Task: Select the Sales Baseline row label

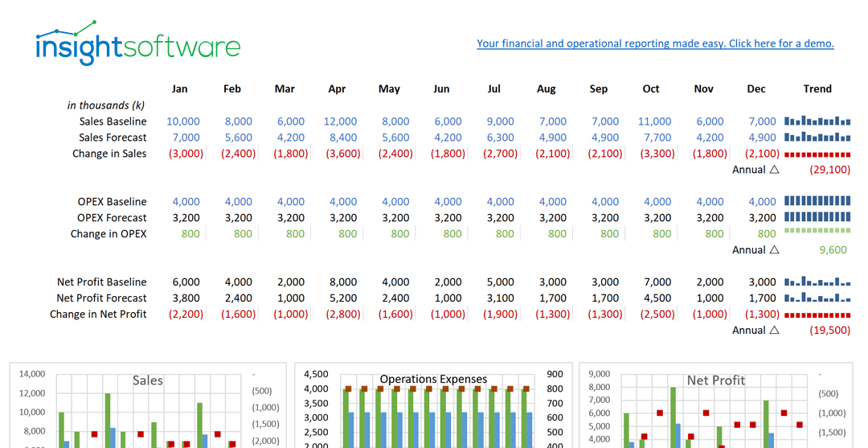Action: [113, 121]
